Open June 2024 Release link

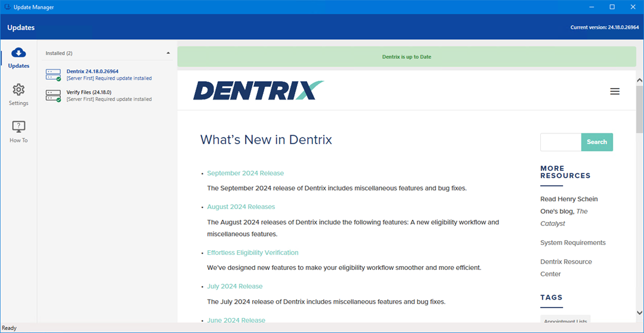coord(236,319)
